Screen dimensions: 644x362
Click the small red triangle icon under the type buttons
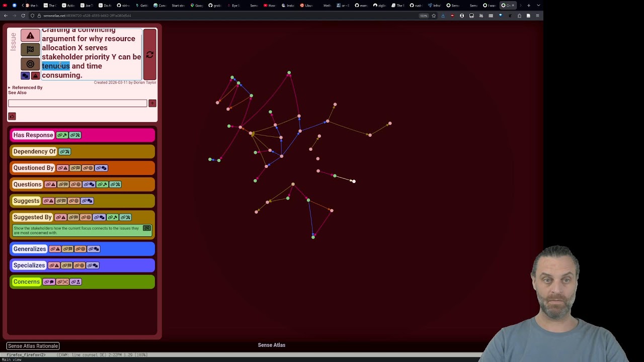point(35,76)
